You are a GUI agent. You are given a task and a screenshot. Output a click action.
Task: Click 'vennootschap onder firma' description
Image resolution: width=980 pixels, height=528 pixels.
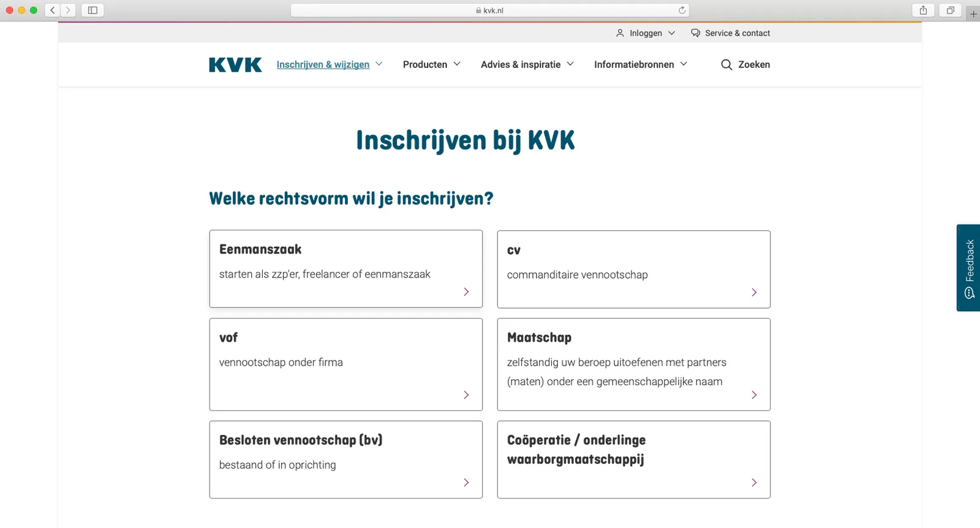(281, 362)
